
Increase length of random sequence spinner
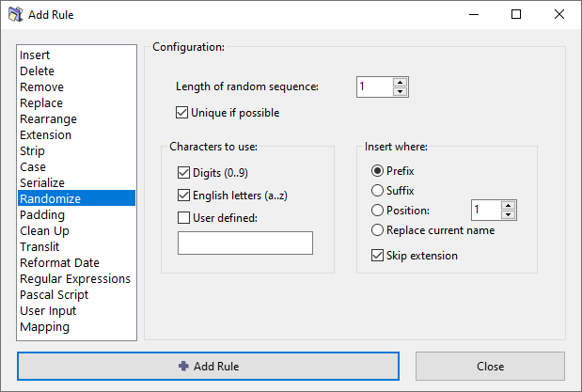click(401, 82)
